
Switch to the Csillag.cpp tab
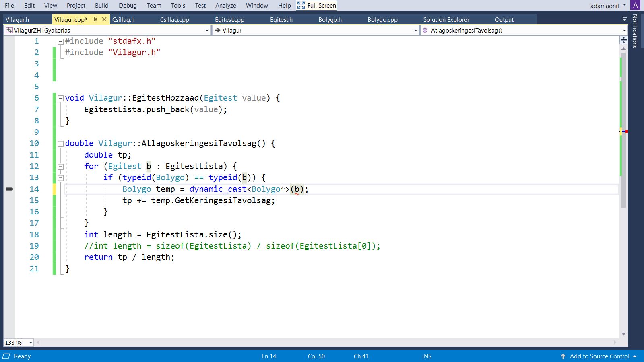[174, 19]
